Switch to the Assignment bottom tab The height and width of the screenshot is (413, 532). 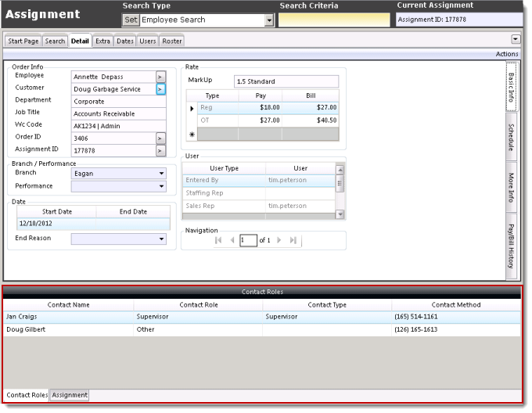[x=70, y=395]
